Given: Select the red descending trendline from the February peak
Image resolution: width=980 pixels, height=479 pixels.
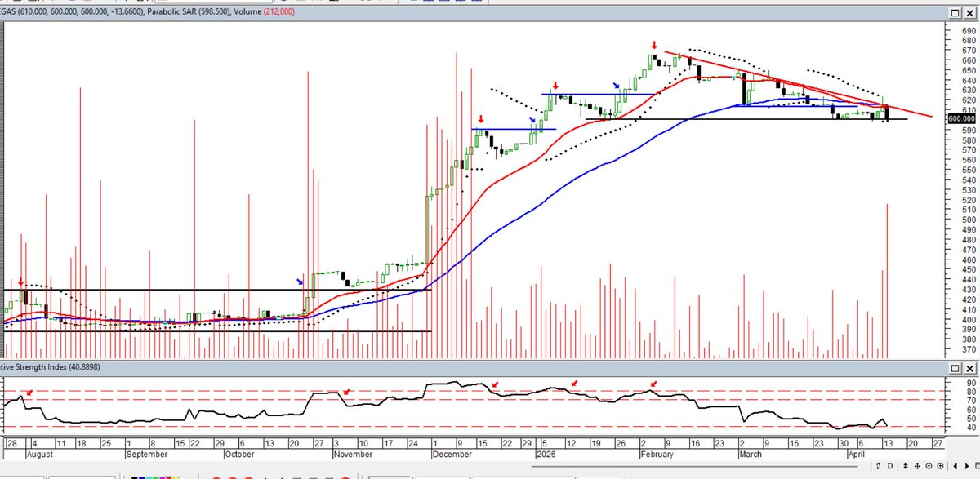Looking at the screenshot, I should point(797,84).
